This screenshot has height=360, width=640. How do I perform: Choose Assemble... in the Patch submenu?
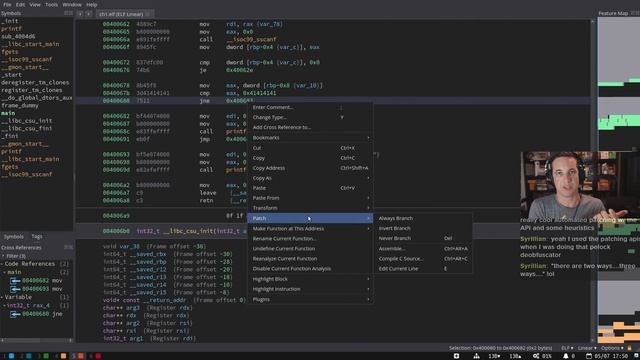(392, 249)
